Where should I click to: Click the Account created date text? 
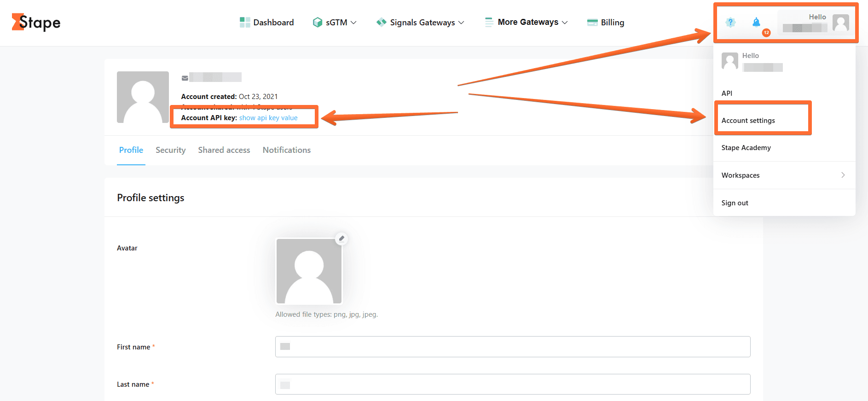258,97
